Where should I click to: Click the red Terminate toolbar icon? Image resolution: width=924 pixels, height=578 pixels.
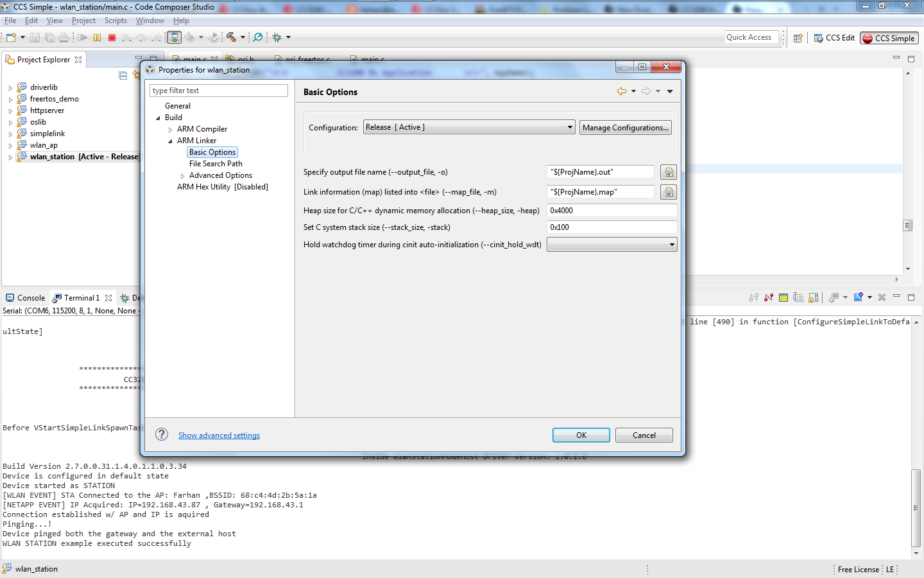(112, 37)
